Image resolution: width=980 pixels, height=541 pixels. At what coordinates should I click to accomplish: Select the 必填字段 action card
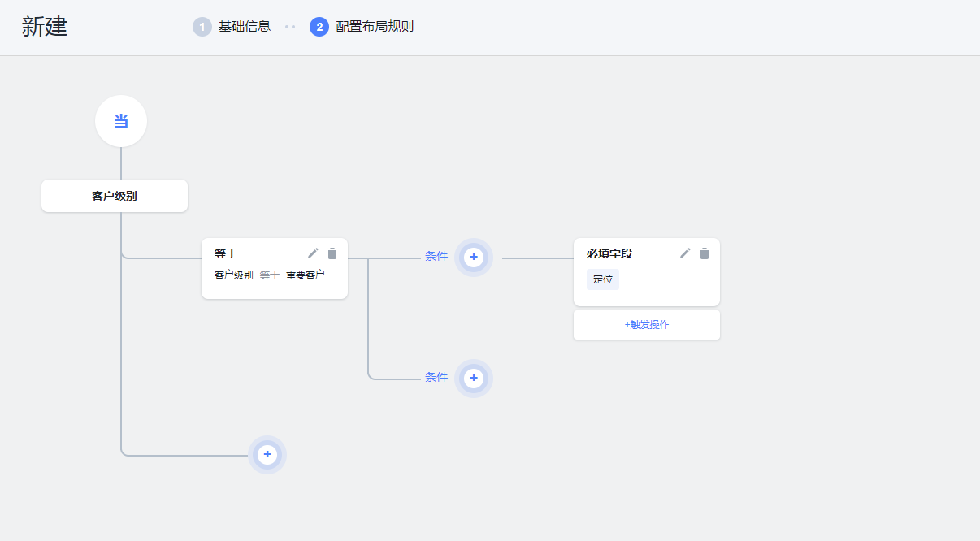tap(634, 272)
